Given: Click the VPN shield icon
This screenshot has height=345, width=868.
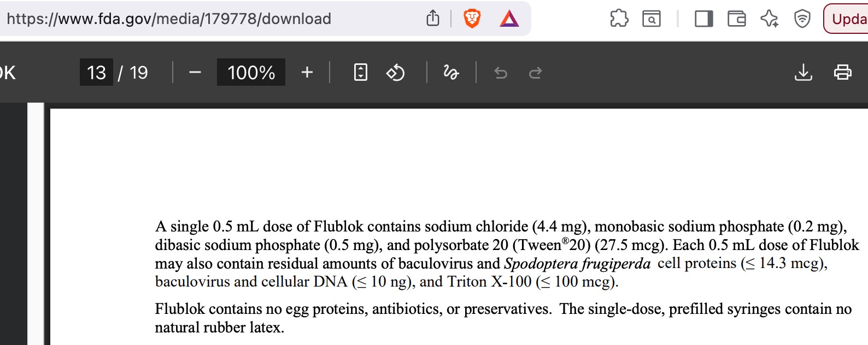Looking at the screenshot, I should coord(802,19).
